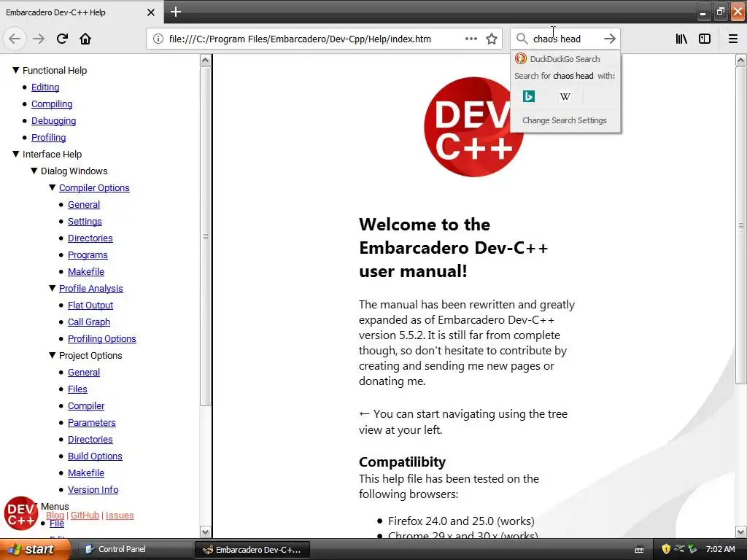Open the GitHub footer link
Image resolution: width=747 pixels, height=560 pixels.
[x=85, y=516]
